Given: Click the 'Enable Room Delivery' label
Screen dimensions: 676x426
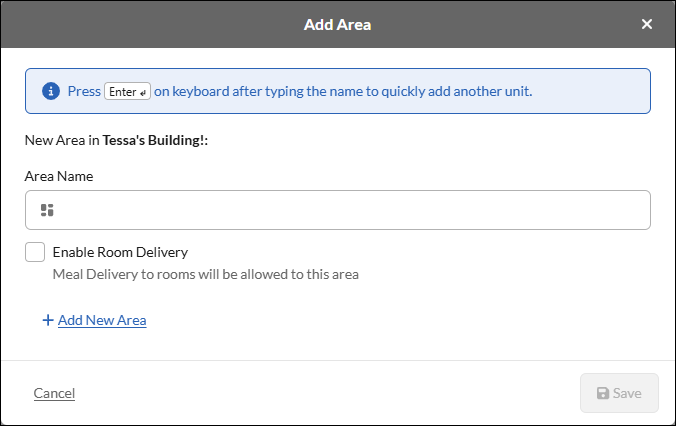Looking at the screenshot, I should pos(120,252).
